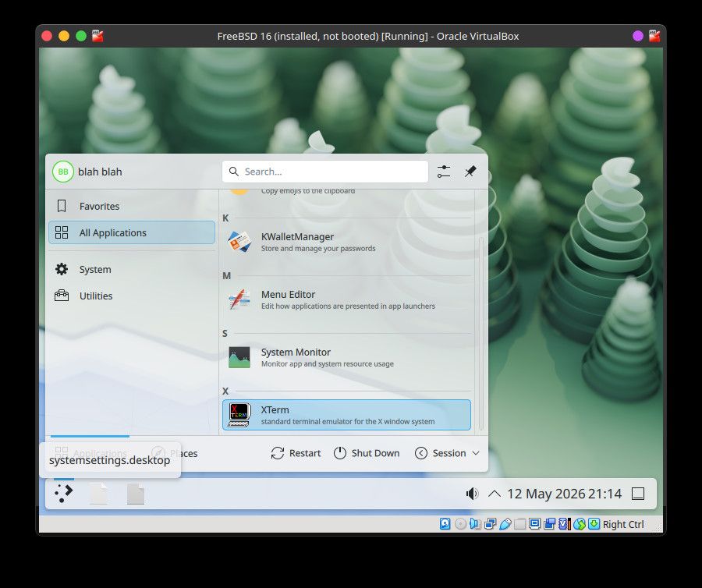
Task: Click VirtualBox recording status icon
Action: (x=549, y=524)
